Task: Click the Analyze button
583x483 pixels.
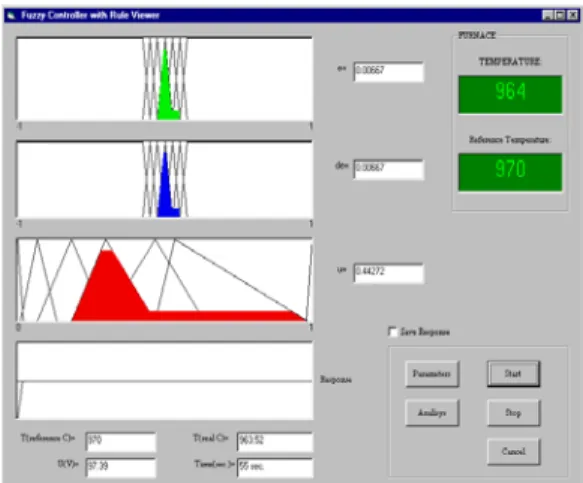Action: [x=432, y=413]
